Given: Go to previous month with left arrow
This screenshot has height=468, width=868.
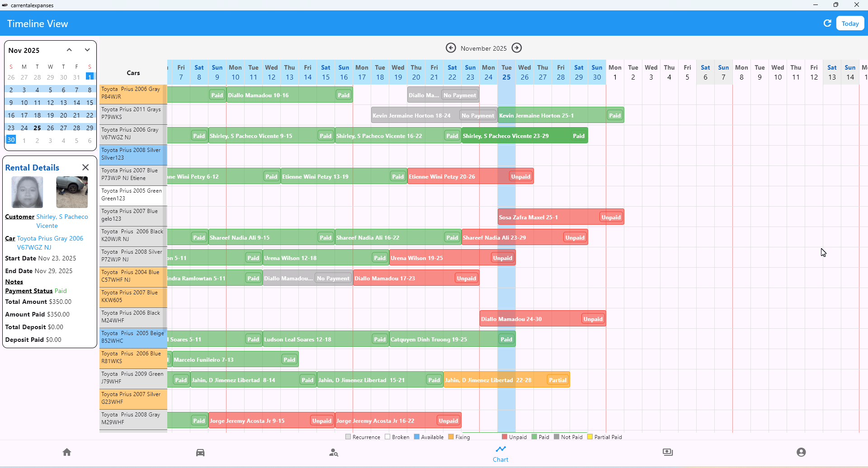Looking at the screenshot, I should coord(451,48).
